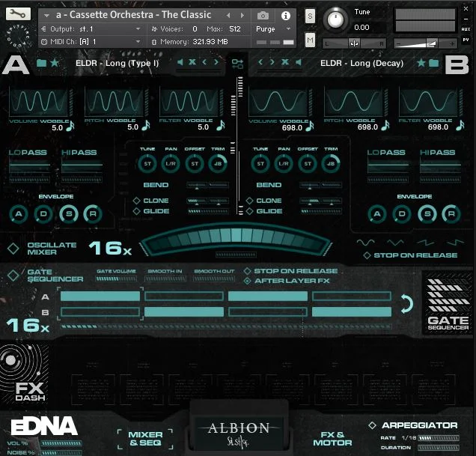Select sine oscillator mixer waveform
The image size is (476, 456).
[x=365, y=242]
